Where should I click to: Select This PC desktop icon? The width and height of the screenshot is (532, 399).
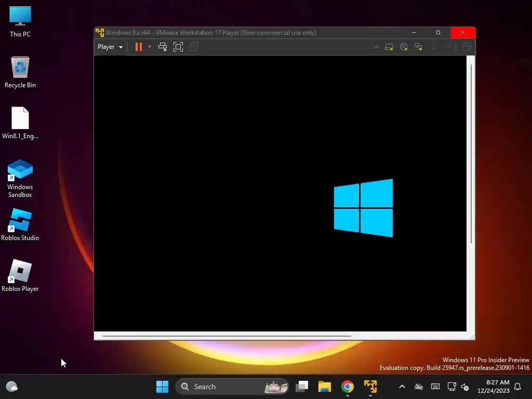[20, 22]
